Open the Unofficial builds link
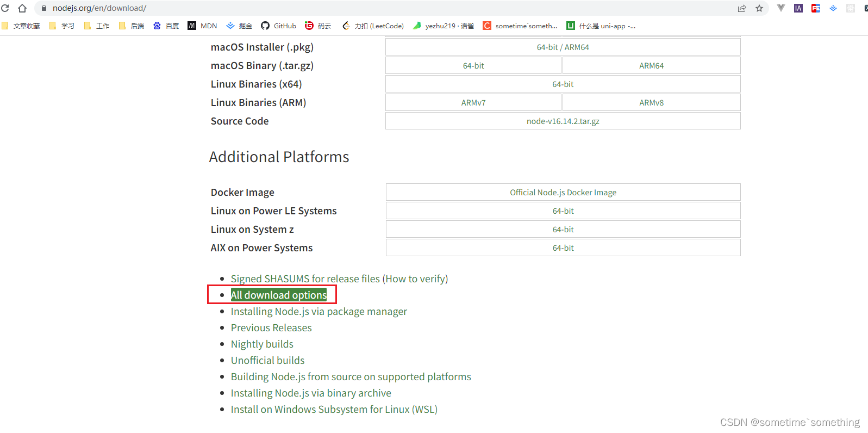The height and width of the screenshot is (433, 868). pos(267,361)
